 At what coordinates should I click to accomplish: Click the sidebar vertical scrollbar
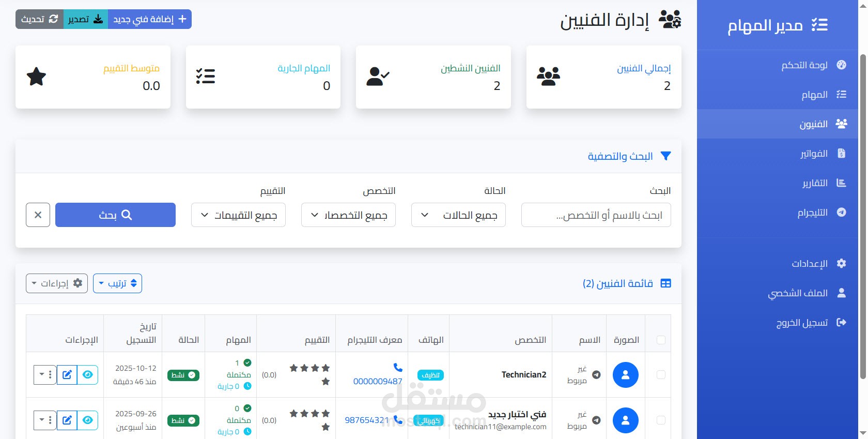click(862, 217)
